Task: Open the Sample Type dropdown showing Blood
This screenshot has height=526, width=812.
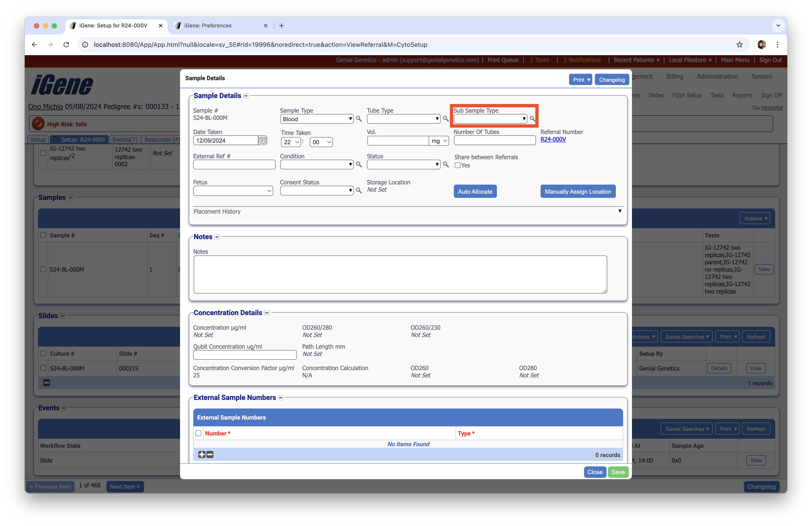Action: pyautogui.click(x=316, y=119)
